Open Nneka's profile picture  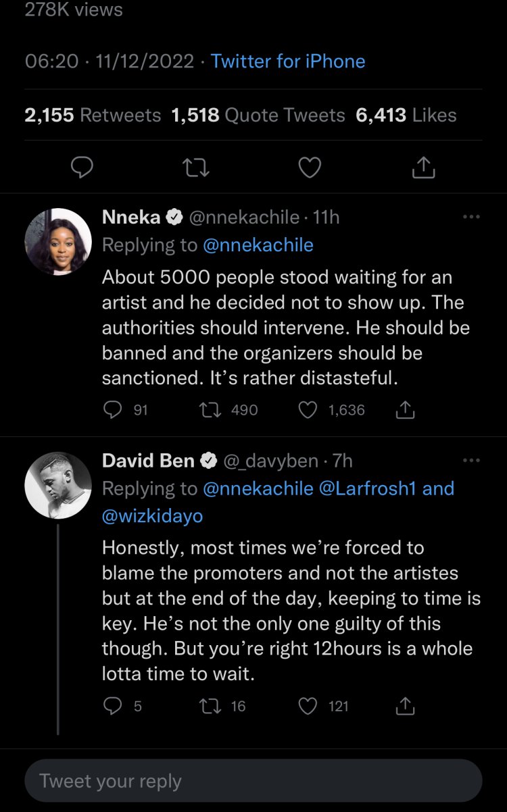(x=58, y=241)
